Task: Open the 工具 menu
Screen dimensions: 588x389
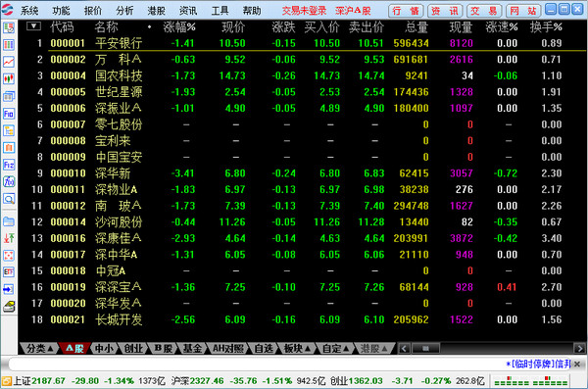Action: (x=220, y=11)
